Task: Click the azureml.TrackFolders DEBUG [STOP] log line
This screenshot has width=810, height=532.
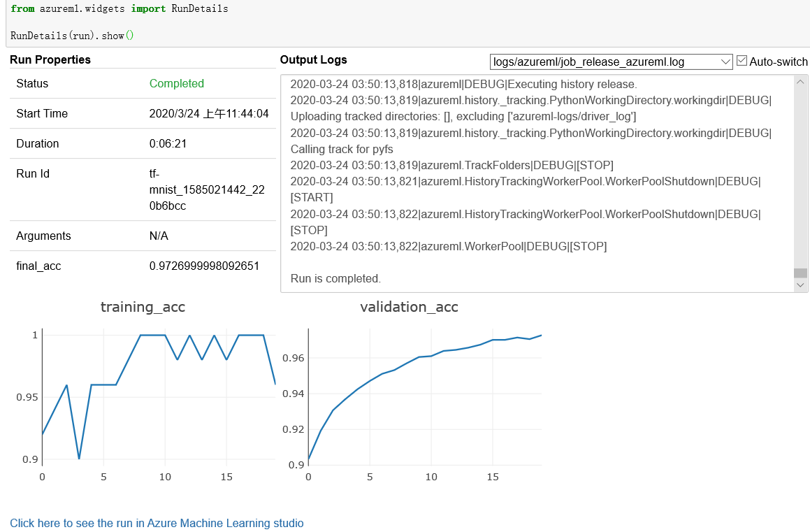Action: pos(451,165)
